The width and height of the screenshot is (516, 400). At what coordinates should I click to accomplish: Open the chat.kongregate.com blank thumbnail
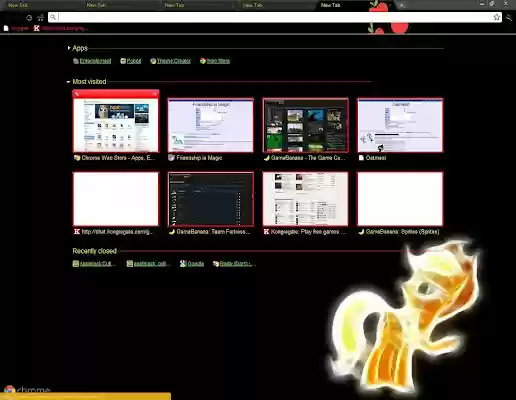[x=116, y=199]
